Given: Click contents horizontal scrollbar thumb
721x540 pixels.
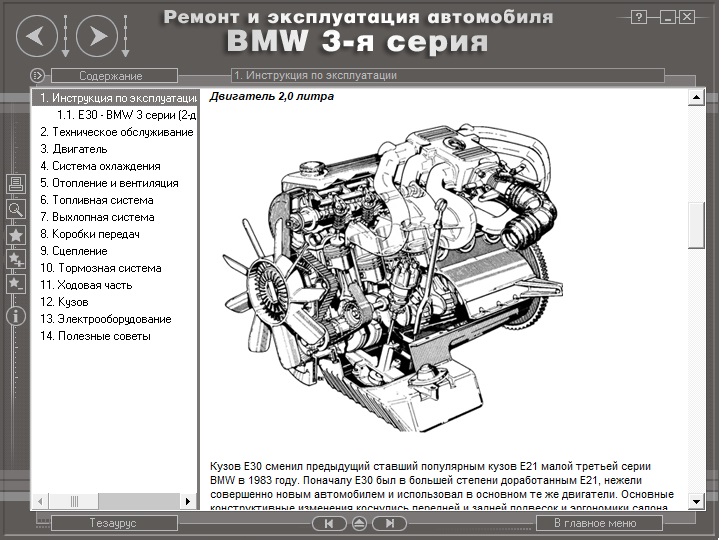Looking at the screenshot, I should [x=74, y=501].
